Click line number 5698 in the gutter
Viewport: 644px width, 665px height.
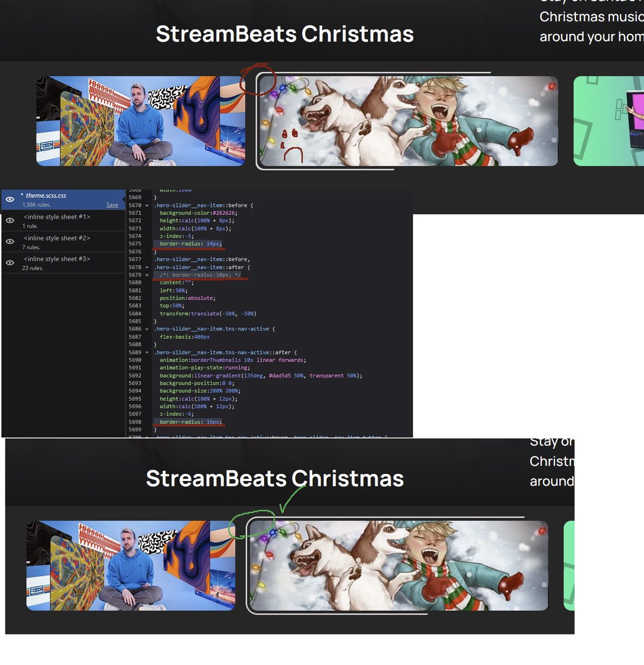click(135, 422)
